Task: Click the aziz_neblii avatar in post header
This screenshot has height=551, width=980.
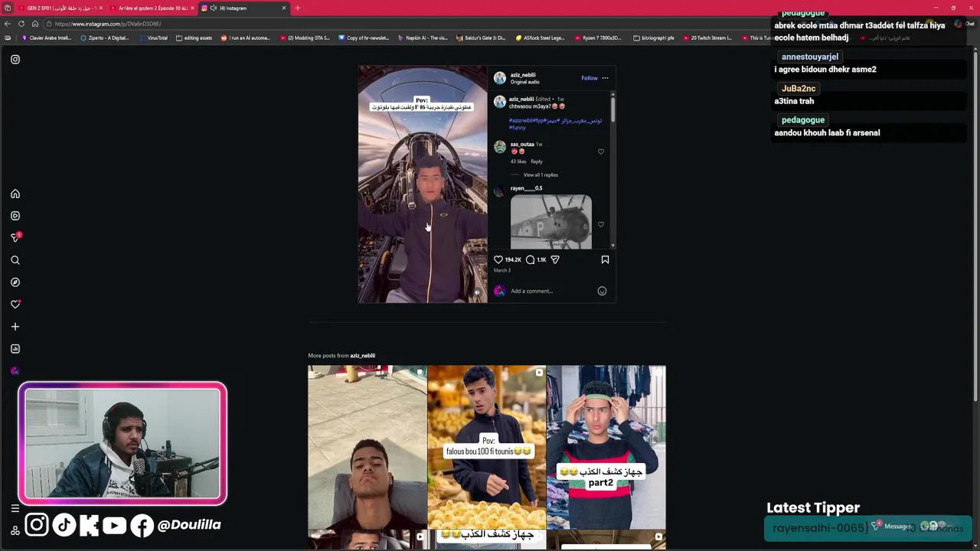Action: pos(500,78)
